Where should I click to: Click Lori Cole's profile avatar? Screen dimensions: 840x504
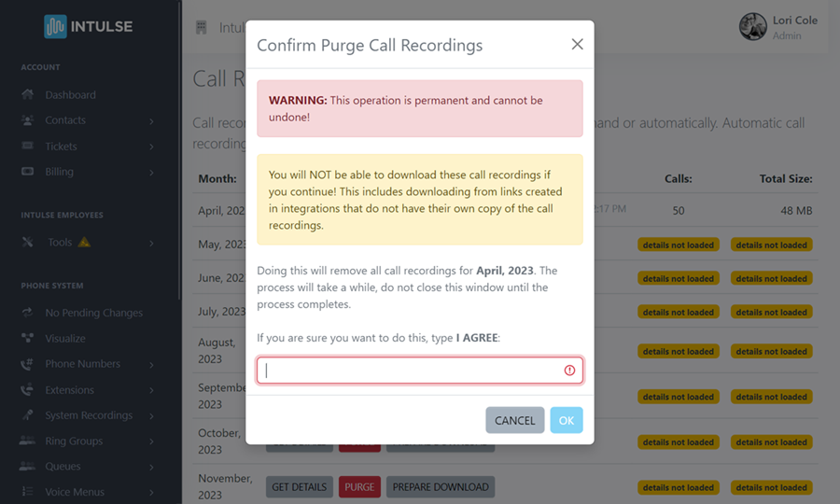click(x=753, y=27)
